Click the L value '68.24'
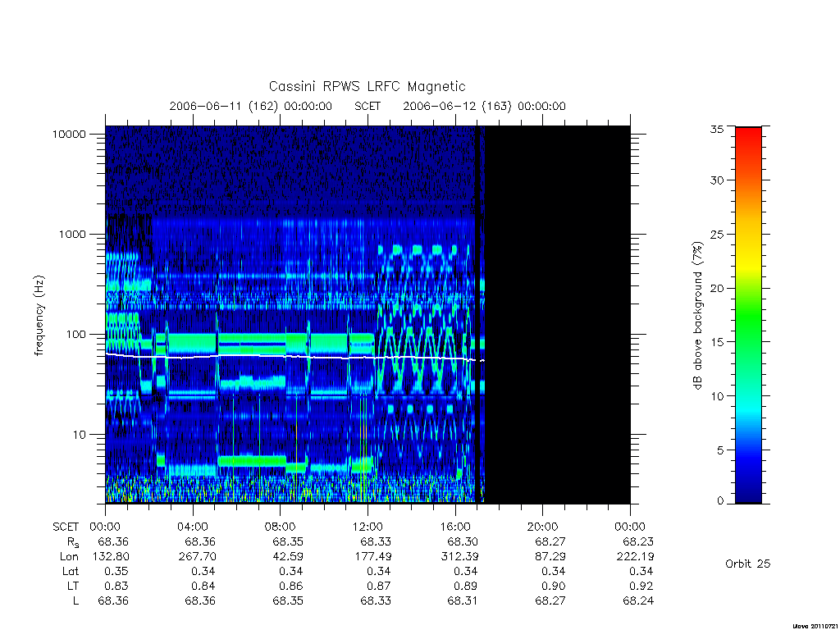This screenshot has height=630, width=840. [638, 601]
